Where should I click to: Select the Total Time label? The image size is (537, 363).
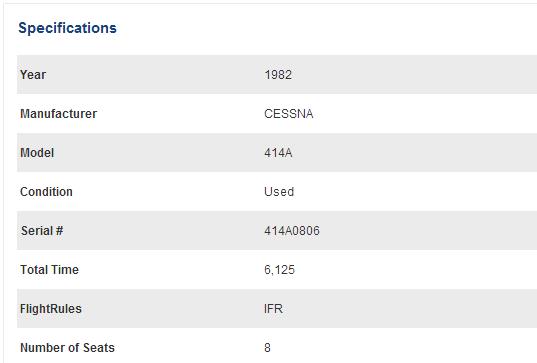49,270
